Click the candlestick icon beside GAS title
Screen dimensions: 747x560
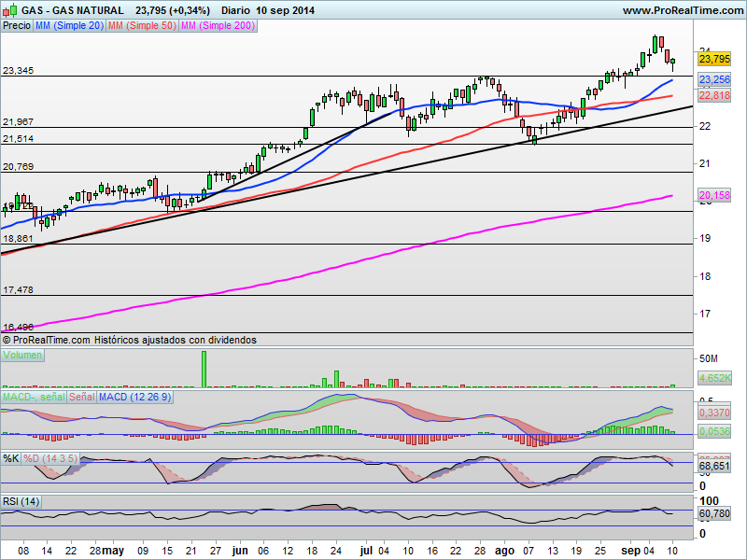(9, 10)
